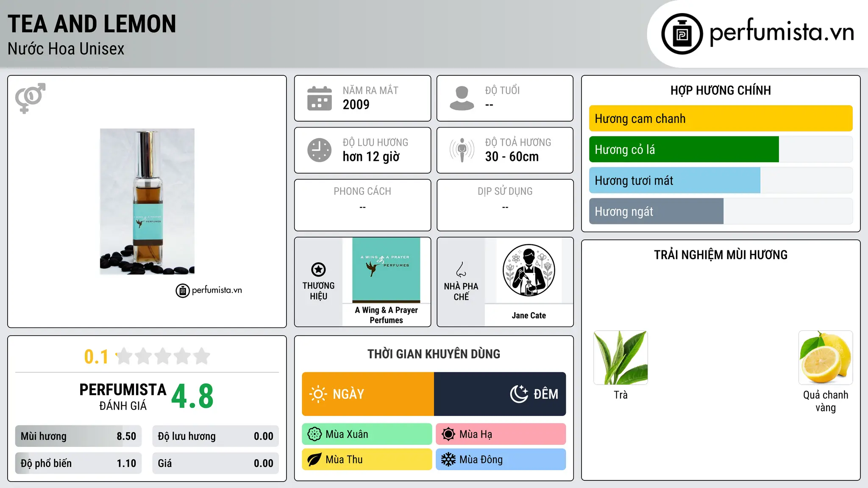Click the sun icon next to Mùa Hạ

(448, 434)
